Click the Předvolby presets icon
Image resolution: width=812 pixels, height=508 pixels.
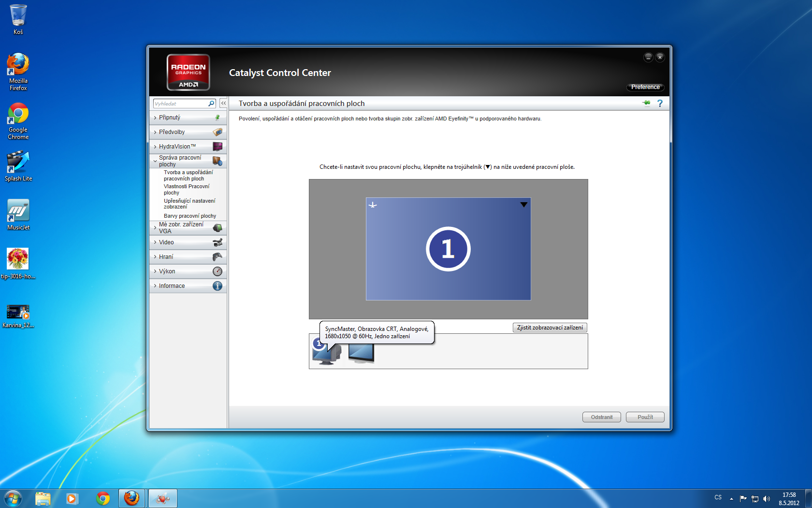pyautogui.click(x=217, y=132)
